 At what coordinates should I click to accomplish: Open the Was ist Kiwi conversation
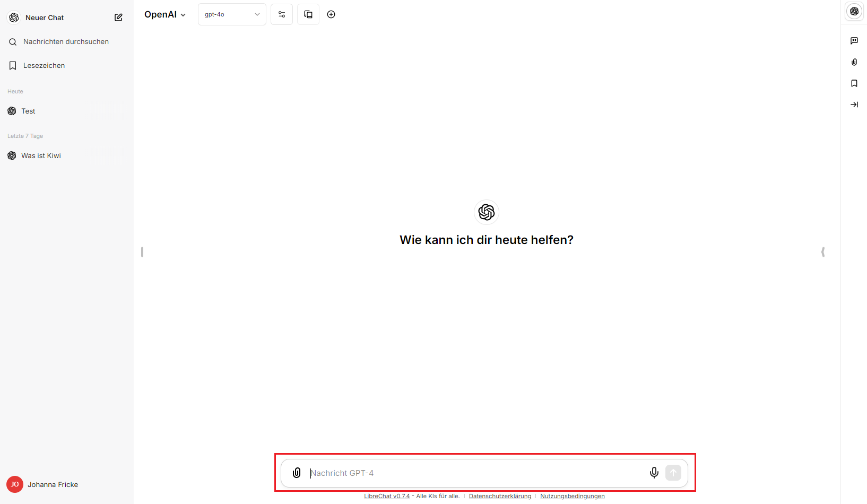click(x=66, y=155)
